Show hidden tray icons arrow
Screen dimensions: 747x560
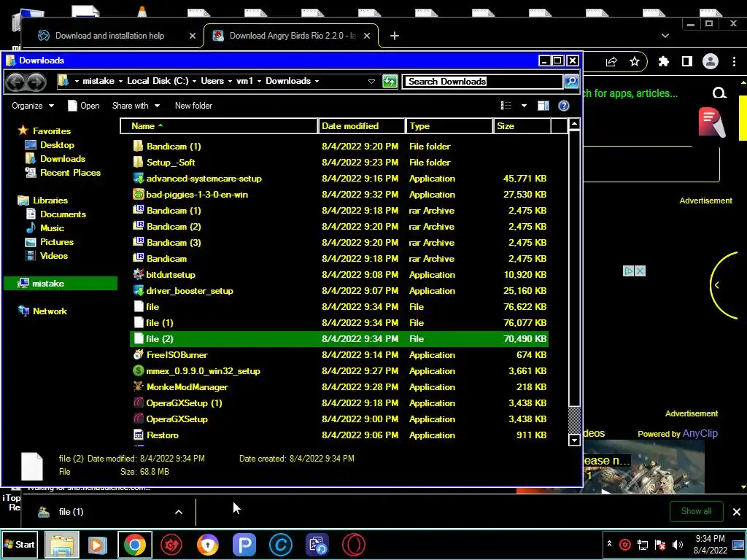(x=609, y=544)
